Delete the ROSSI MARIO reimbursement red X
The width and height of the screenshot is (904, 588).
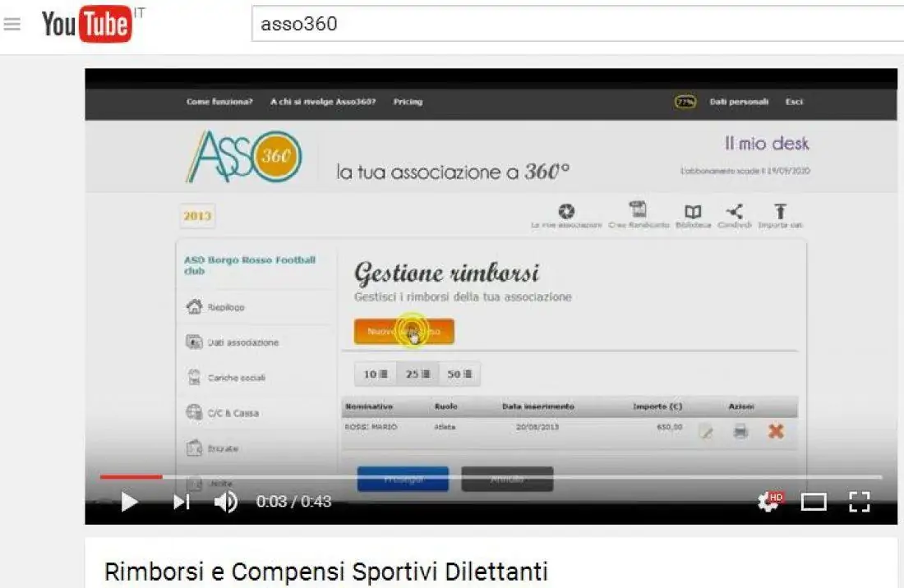point(776,431)
